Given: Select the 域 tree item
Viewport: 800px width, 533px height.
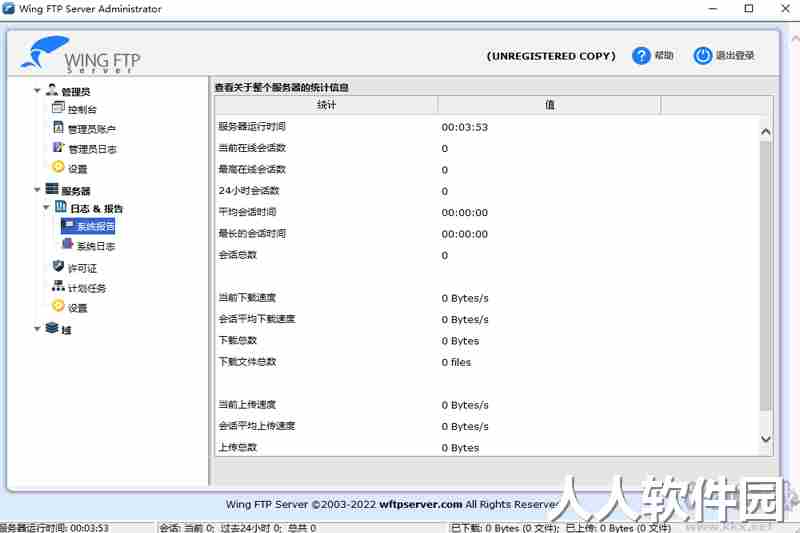Looking at the screenshot, I should (x=66, y=330).
